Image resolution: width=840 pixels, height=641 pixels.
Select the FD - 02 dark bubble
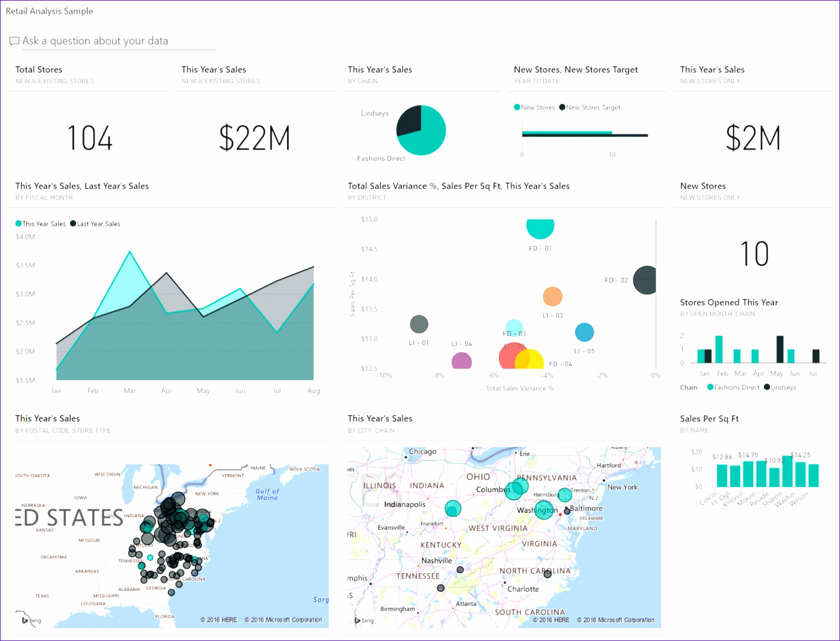tap(645, 280)
